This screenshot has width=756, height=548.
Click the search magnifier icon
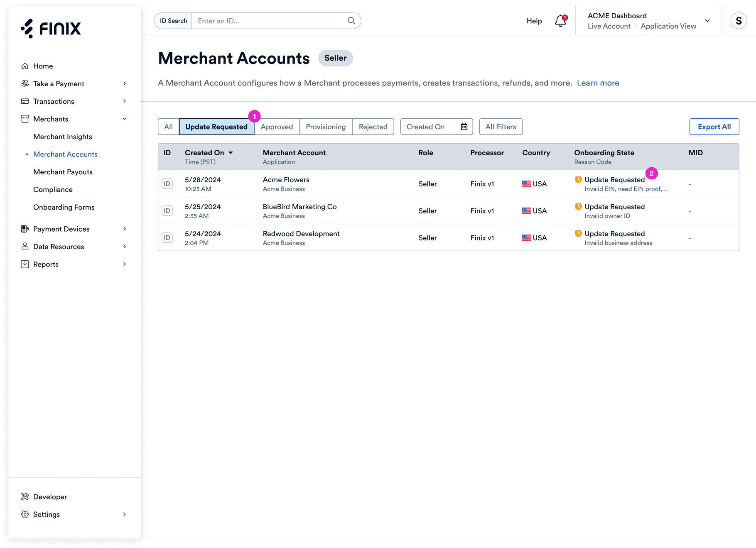351,21
